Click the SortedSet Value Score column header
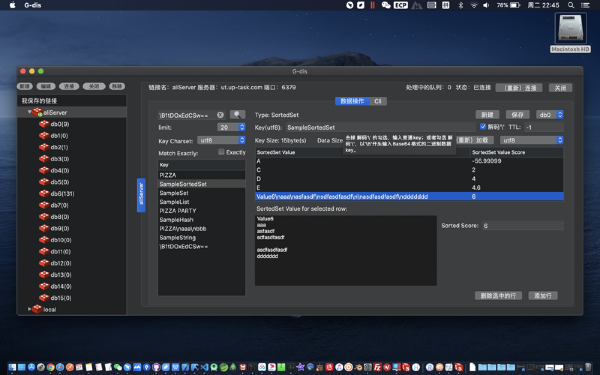 coord(516,152)
